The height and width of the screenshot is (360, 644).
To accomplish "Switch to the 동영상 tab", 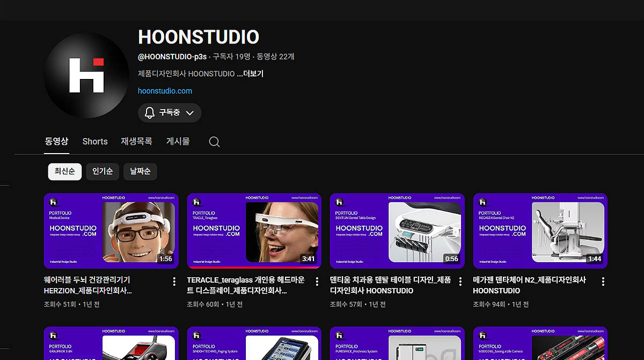I will (x=56, y=141).
